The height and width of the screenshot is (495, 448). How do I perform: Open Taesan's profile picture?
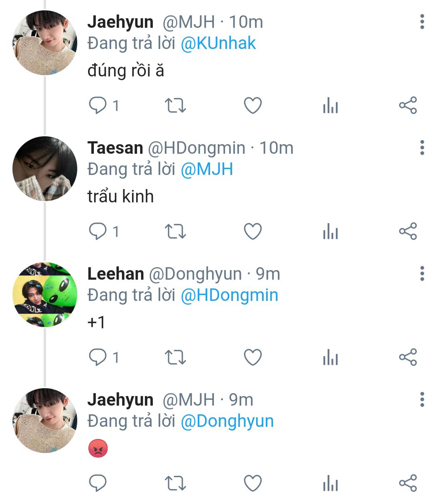pyautogui.click(x=45, y=169)
